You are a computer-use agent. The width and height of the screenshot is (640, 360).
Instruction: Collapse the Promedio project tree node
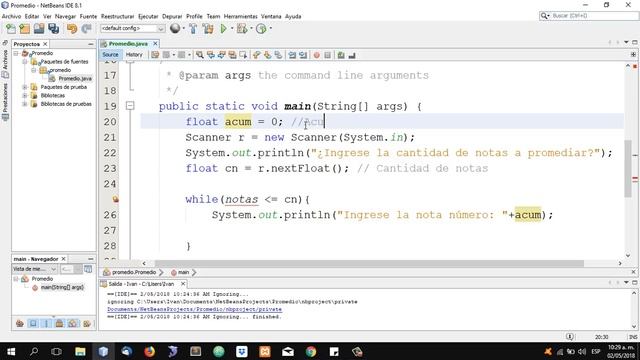[16, 53]
